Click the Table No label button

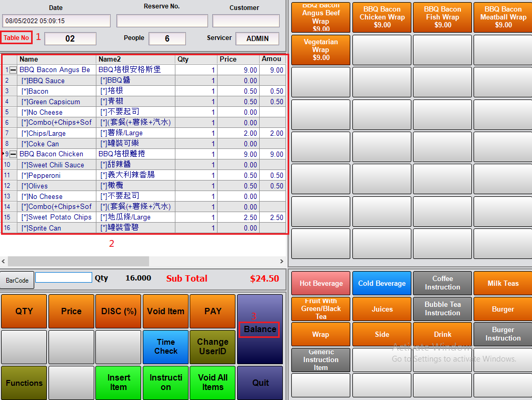coord(16,37)
